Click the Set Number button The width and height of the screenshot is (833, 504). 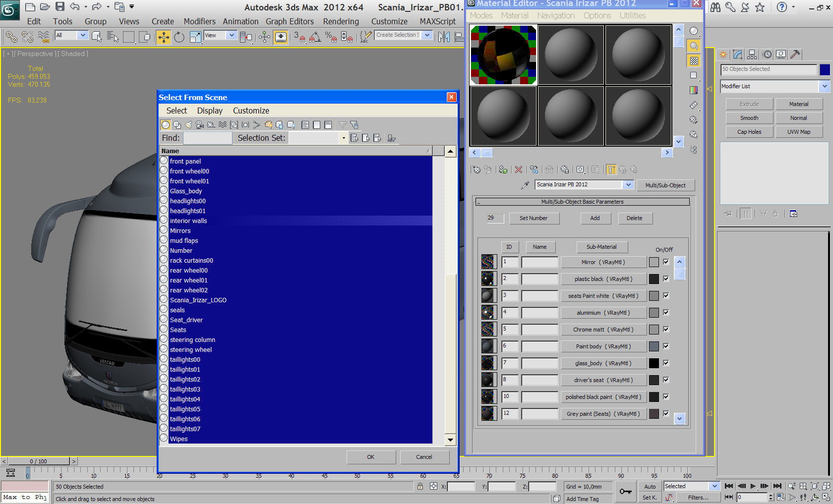coord(534,218)
